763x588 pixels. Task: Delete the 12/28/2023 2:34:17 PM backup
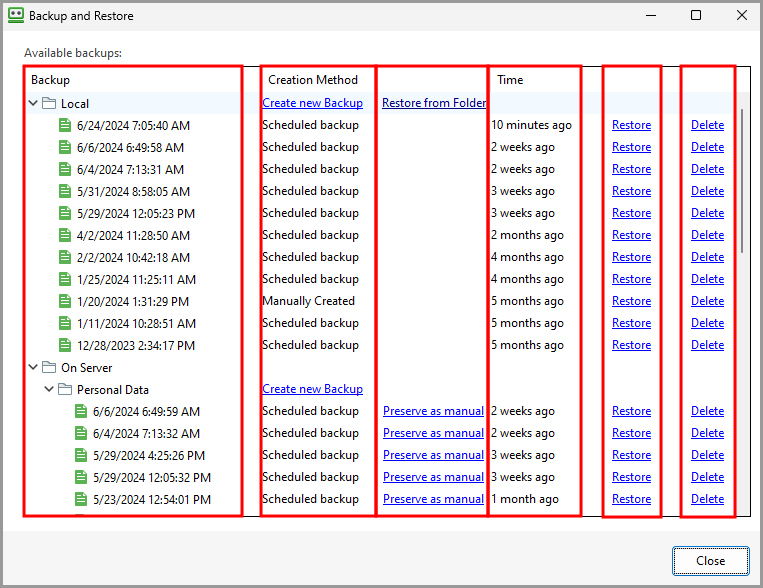click(707, 345)
